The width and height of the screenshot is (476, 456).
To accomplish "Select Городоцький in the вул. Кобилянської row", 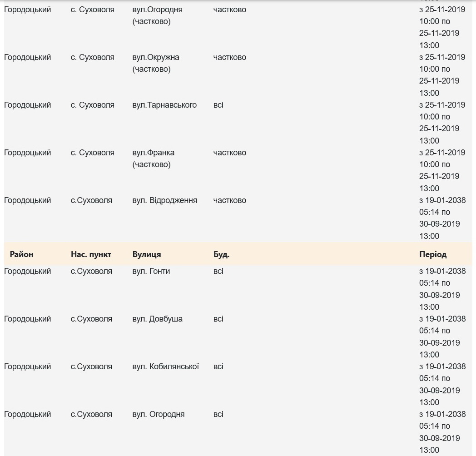I will 27,367.
